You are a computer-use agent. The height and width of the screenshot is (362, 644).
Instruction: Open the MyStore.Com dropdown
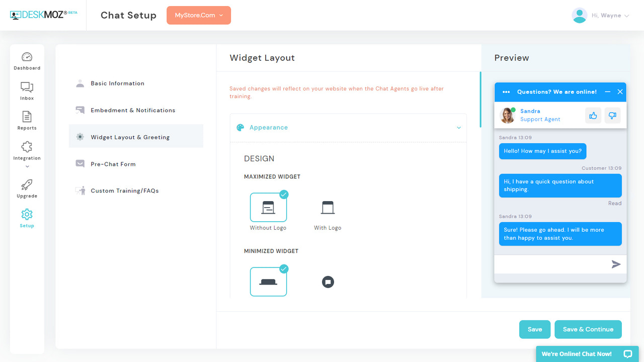point(198,15)
